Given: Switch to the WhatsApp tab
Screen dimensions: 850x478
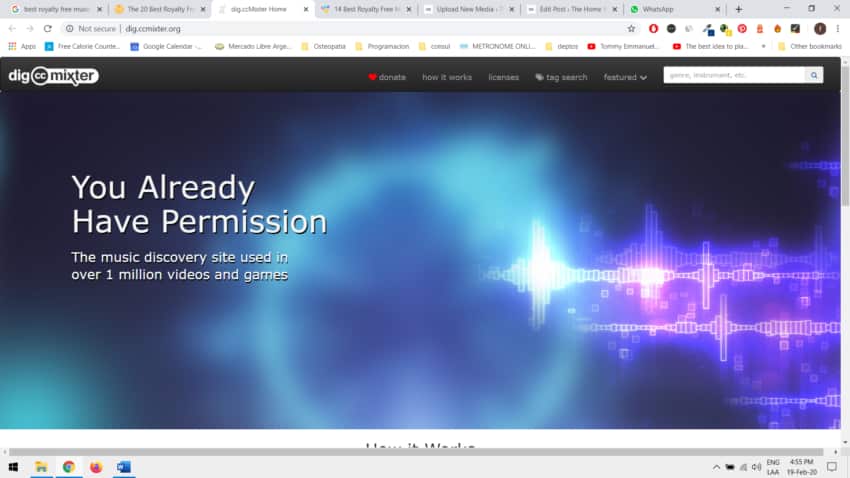Looking at the screenshot, I should point(673,9).
